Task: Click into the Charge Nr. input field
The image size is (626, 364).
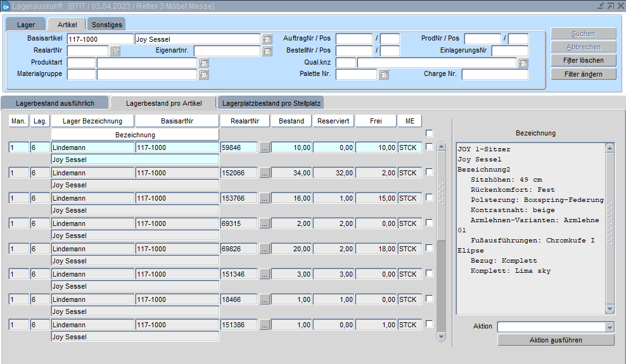Action: 494,75
